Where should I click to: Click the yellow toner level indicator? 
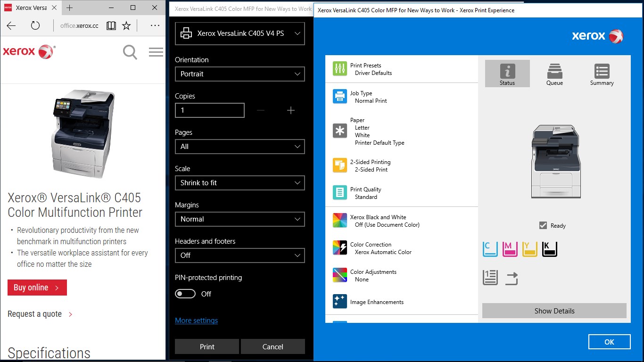pos(530,249)
